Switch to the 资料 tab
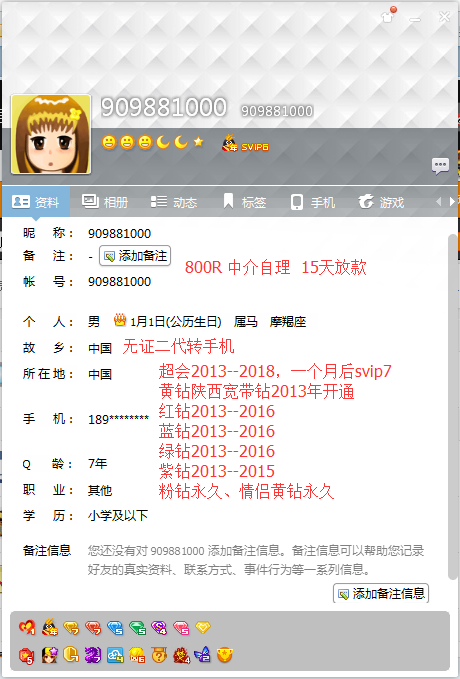This screenshot has width=460, height=679. coord(36,202)
